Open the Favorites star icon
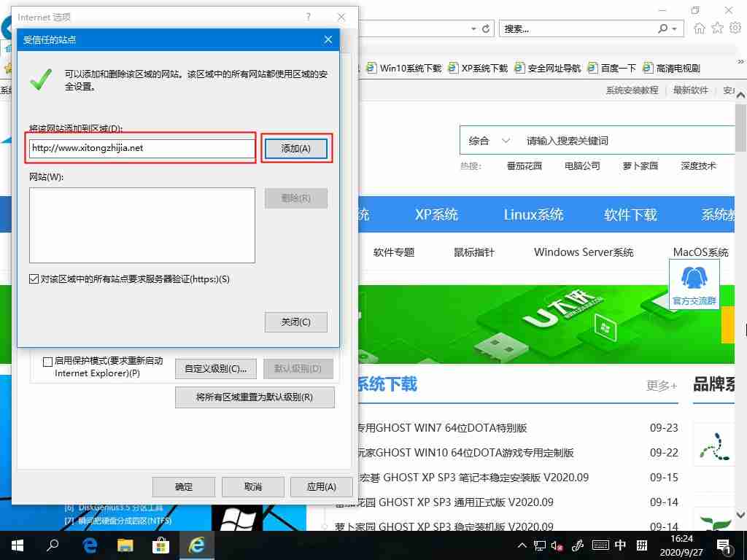747x560 pixels. point(716,27)
